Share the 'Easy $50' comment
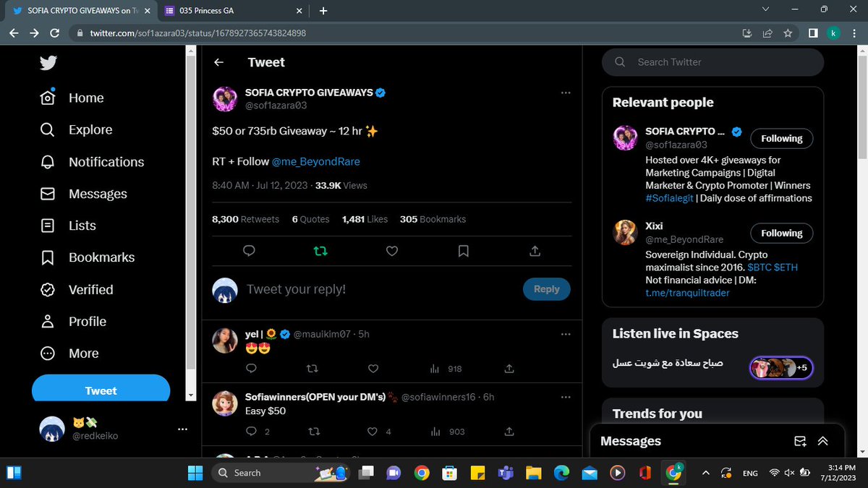This screenshot has width=868, height=488. click(x=509, y=432)
